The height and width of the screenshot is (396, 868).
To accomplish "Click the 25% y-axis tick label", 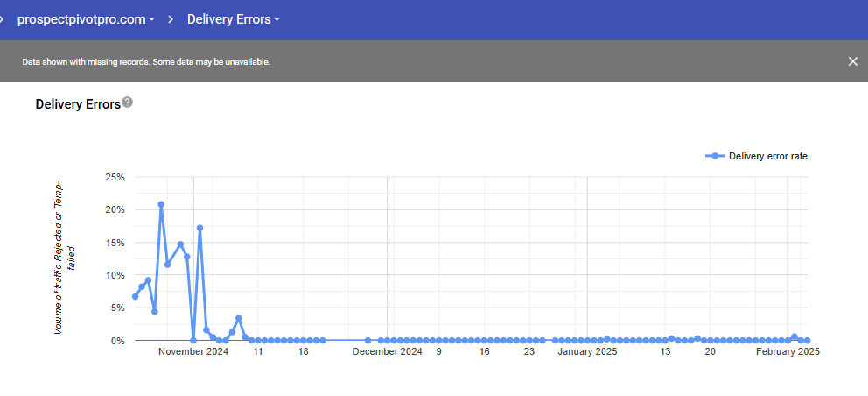I will pos(115,177).
